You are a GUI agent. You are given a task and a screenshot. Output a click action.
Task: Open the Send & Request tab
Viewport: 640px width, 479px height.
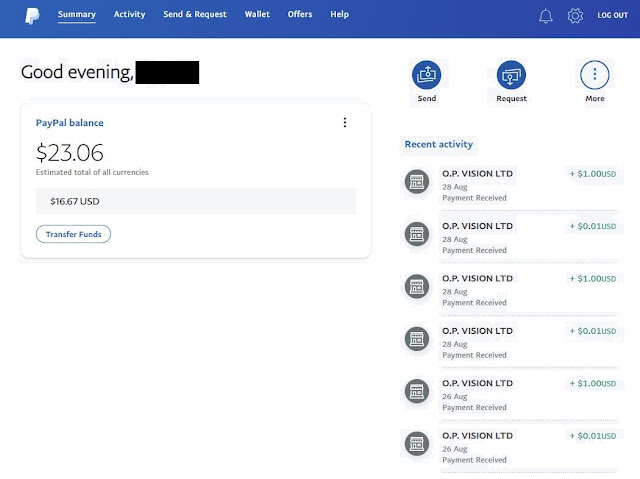click(195, 14)
